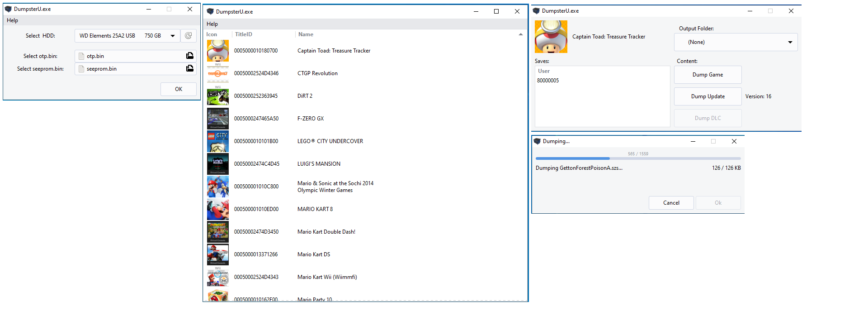This screenshot has width=868, height=326.
Task: Select MARIO KART 8 name
Action: click(315, 209)
